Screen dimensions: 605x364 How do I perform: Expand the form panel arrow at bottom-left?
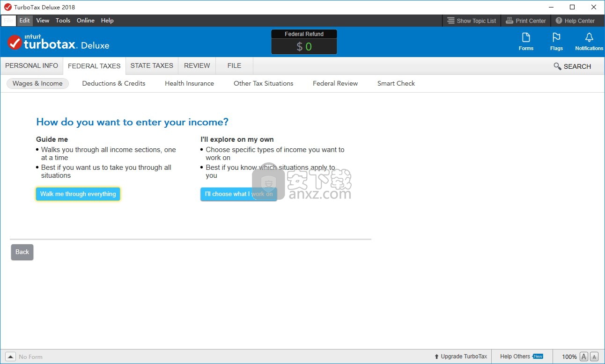[10, 357]
